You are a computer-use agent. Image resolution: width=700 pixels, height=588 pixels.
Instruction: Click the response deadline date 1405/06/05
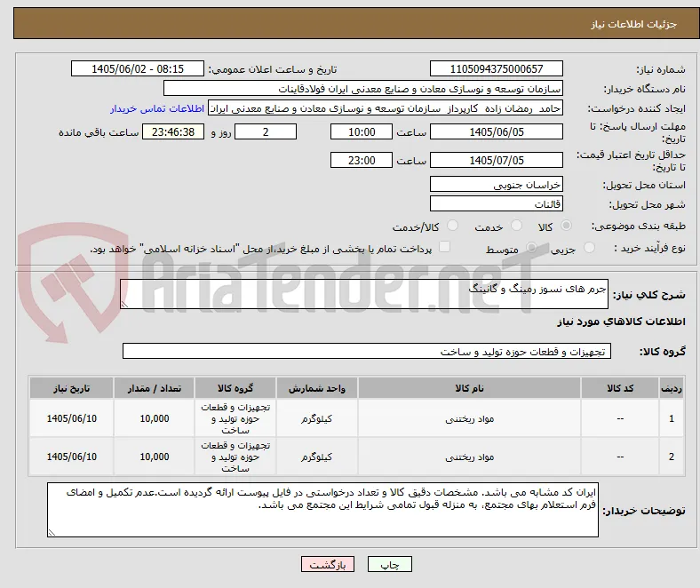(496, 132)
